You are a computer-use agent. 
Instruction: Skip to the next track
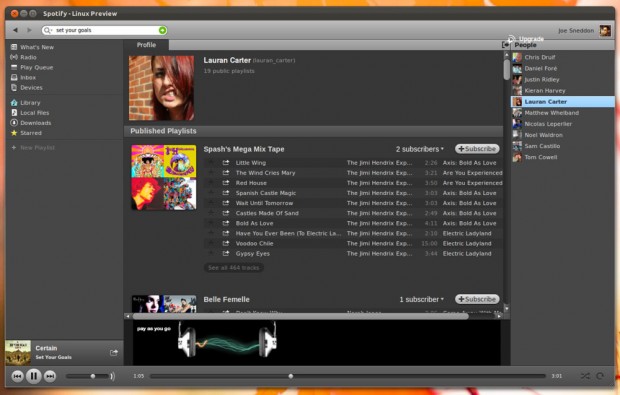pos(50,376)
